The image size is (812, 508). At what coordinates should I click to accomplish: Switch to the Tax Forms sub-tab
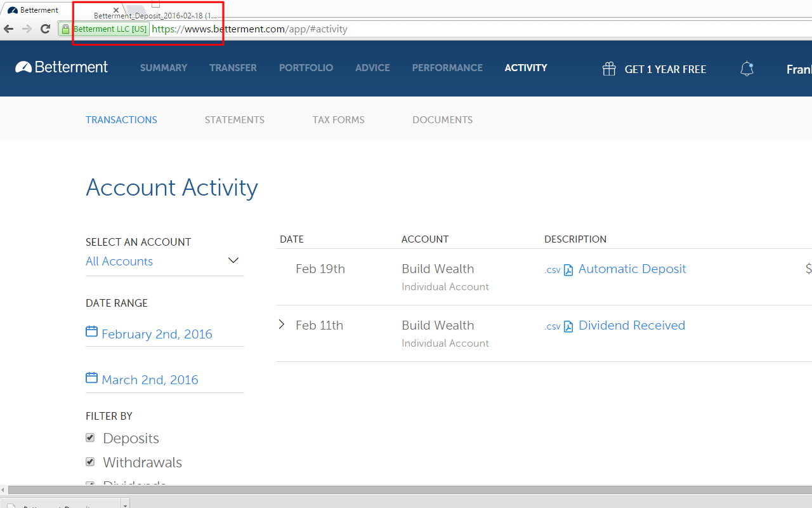click(x=339, y=119)
